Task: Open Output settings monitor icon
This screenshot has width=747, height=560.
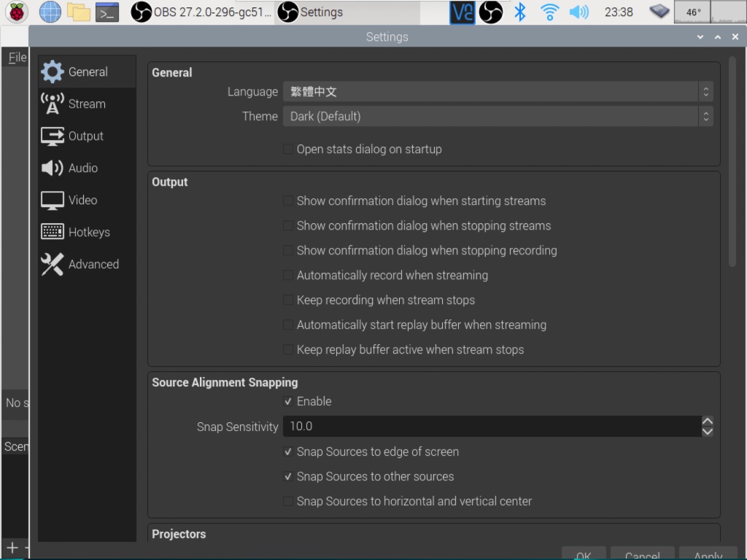Action: click(53, 136)
